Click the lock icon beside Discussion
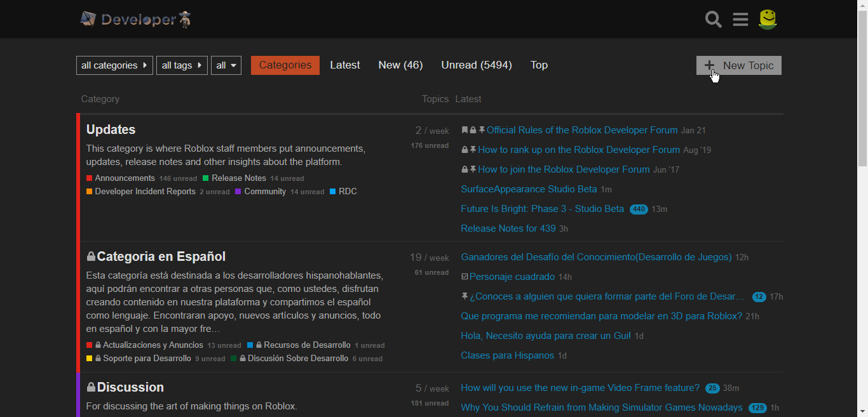868x417 pixels. tap(91, 387)
